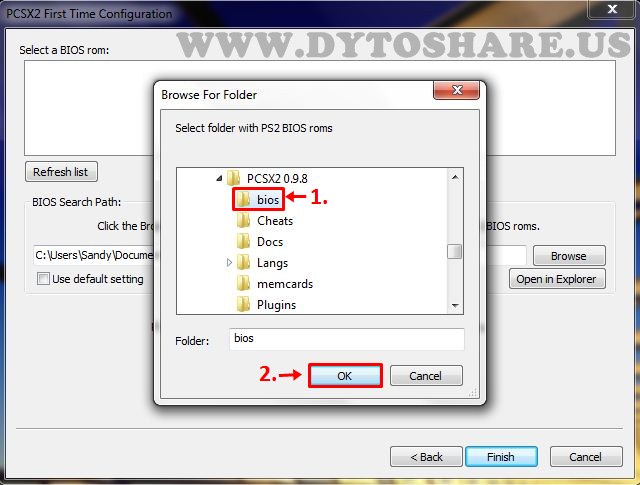Select the memcards folder icon
This screenshot has width=640, height=485.
click(244, 284)
